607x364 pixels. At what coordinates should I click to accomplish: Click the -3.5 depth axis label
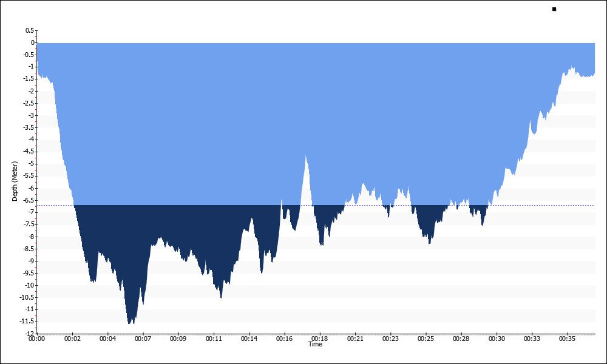[29, 127]
